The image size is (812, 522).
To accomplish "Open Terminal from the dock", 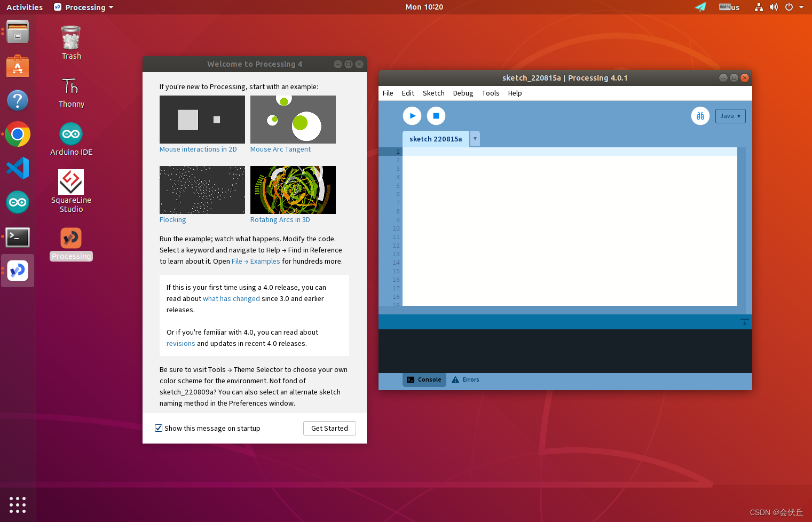I will pos(18,237).
